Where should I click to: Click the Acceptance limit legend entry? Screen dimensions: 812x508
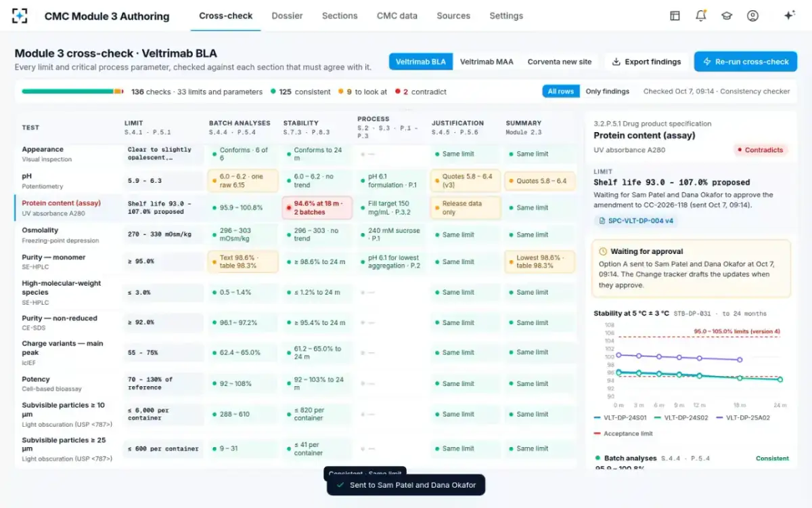(x=623, y=433)
